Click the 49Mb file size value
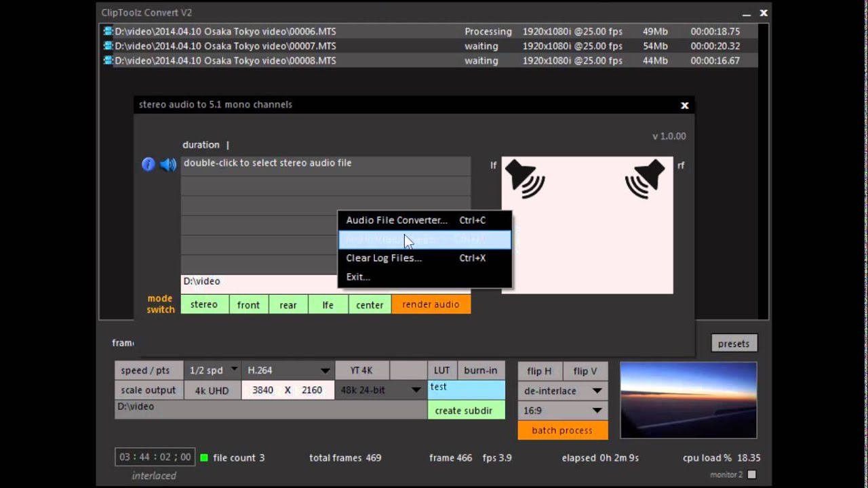The image size is (868, 488). tap(655, 31)
